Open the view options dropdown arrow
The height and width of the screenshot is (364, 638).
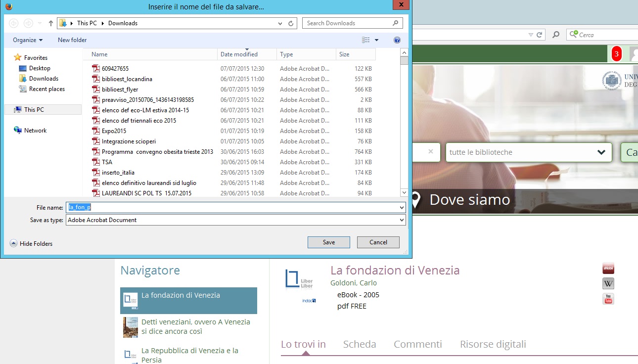(x=376, y=40)
